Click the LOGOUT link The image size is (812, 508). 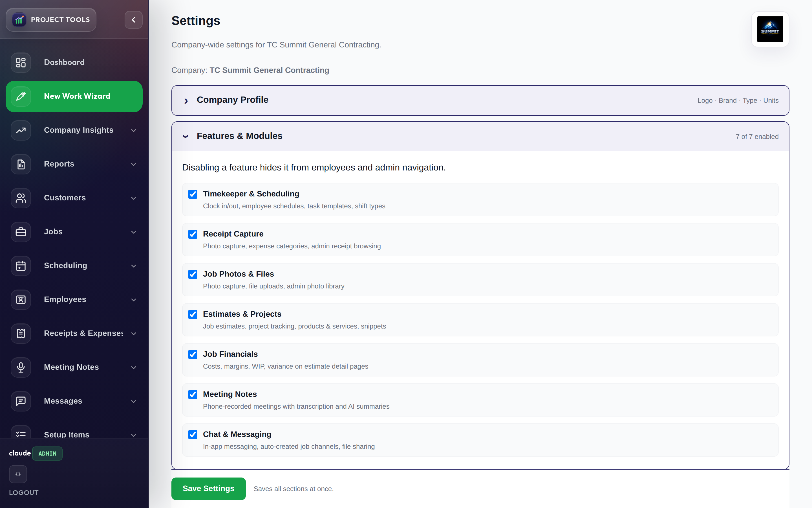24,492
